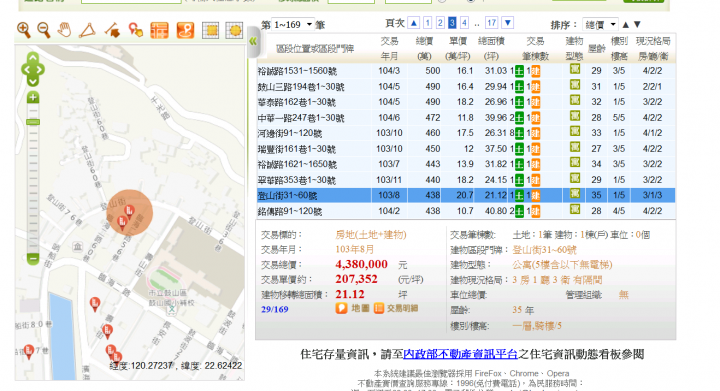Go to results page 17
This screenshot has width=720, height=391.
point(491,23)
